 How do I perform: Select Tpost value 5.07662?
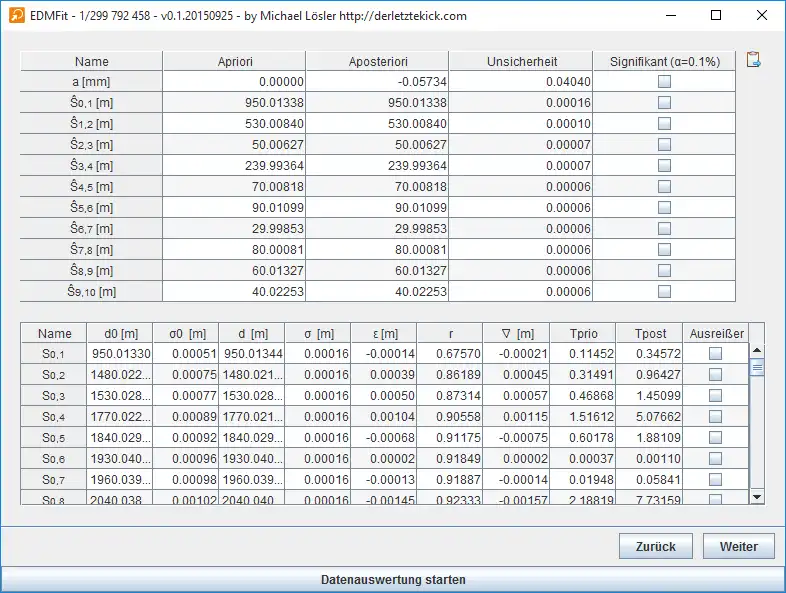coord(650,417)
